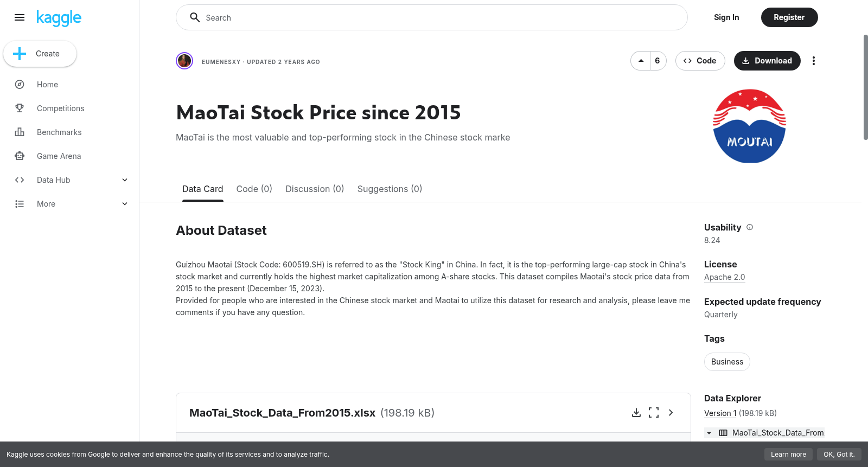Switch to the Code (0) tab

click(254, 189)
